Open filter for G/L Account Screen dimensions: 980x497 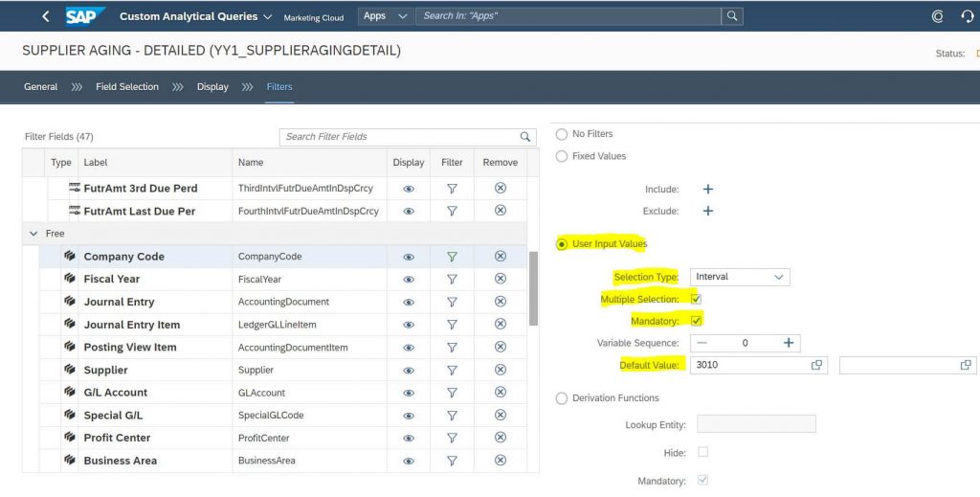point(452,393)
